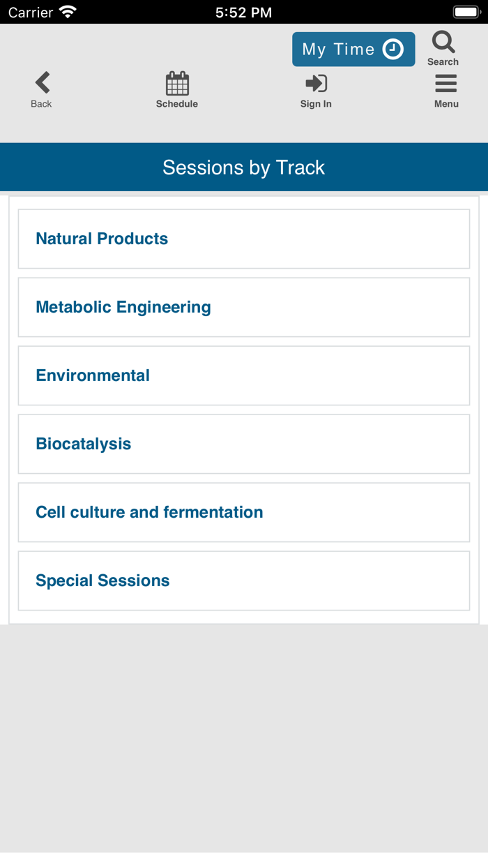Image resolution: width=488 pixels, height=868 pixels.
Task: Open the Natural Products track
Action: pyautogui.click(x=244, y=239)
